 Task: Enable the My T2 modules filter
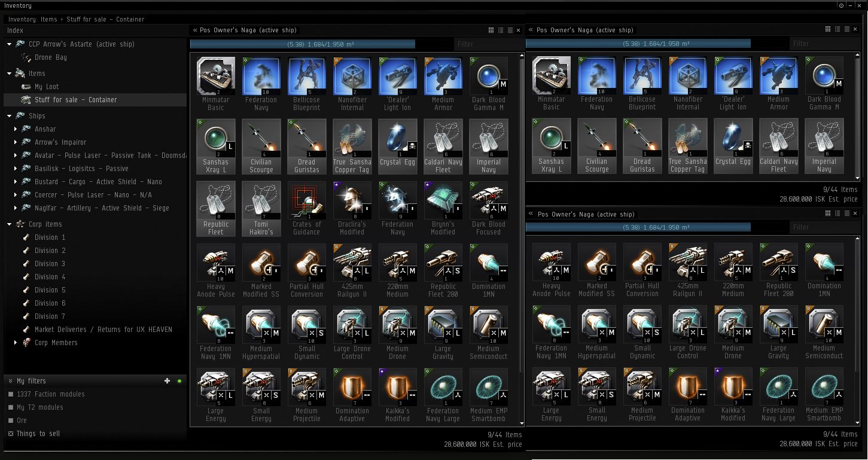[x=11, y=407]
